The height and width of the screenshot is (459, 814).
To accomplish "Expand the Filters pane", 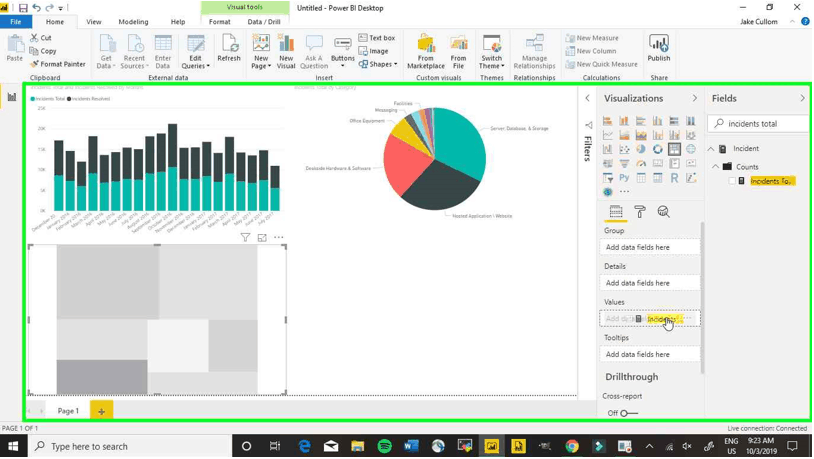I will 588,98.
